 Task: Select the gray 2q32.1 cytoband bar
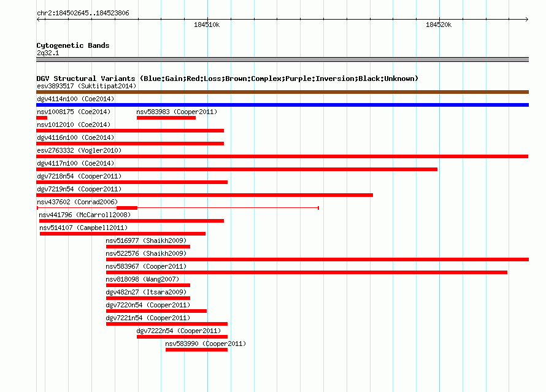(x=282, y=60)
